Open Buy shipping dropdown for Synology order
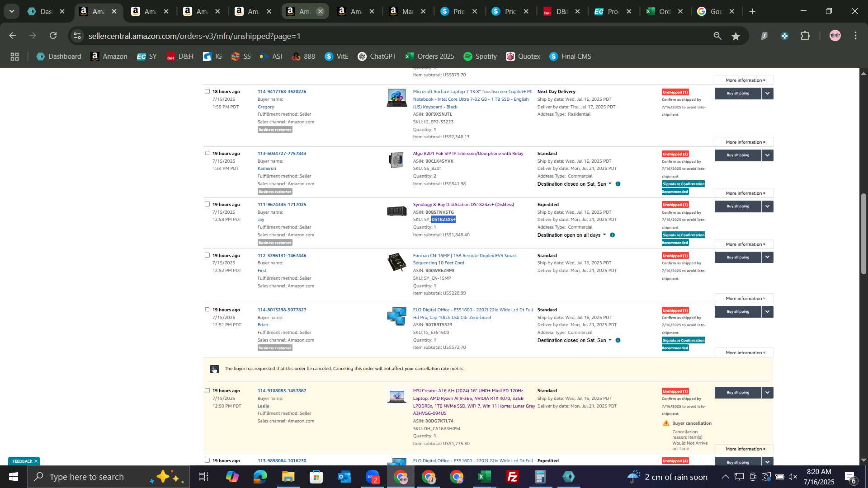Viewport: 868px width, 488px height. tap(767, 206)
